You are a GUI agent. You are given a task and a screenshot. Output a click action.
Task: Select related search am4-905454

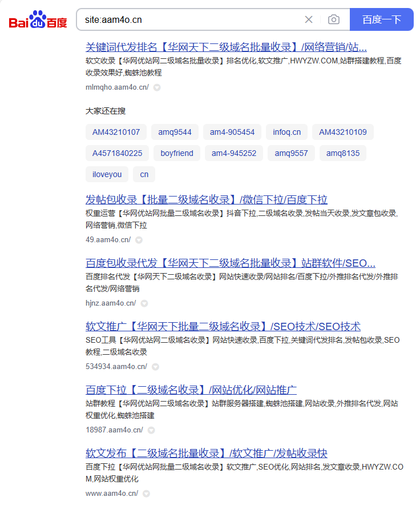coord(232,132)
